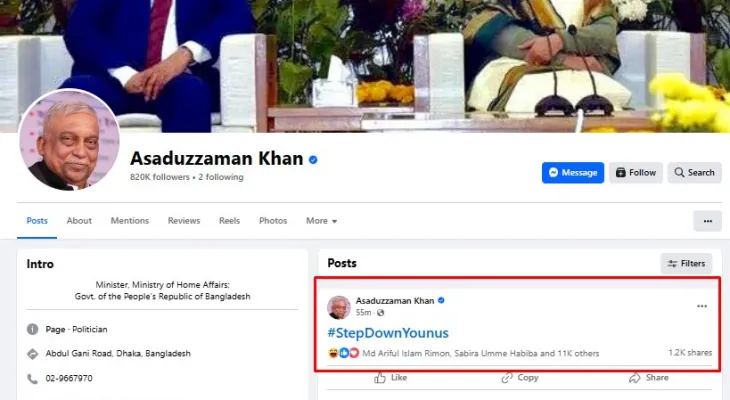The height and width of the screenshot is (400, 730).
Task: Open the large profile picture
Action: click(69, 140)
